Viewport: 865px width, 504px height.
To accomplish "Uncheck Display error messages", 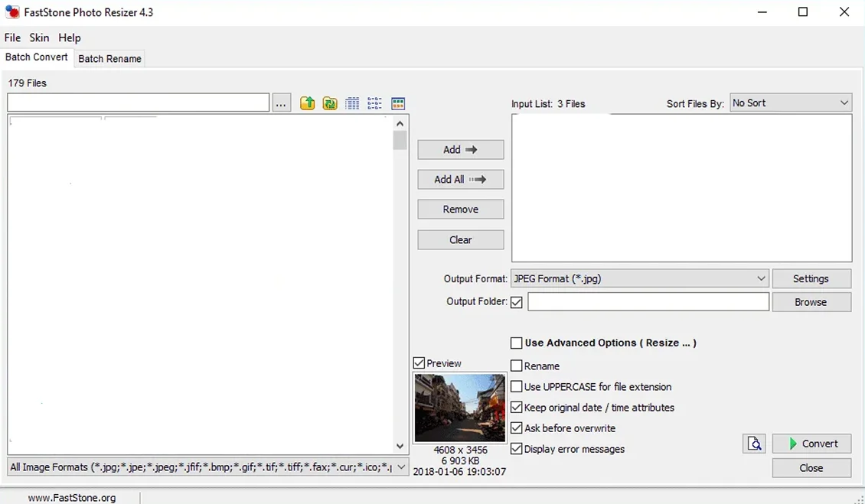I will 517,449.
